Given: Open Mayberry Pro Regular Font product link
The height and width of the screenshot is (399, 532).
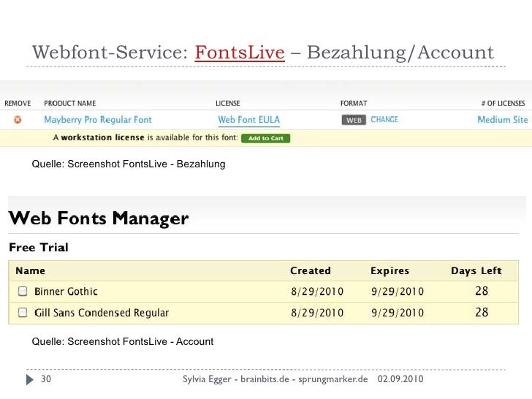Looking at the screenshot, I should tap(98, 120).
